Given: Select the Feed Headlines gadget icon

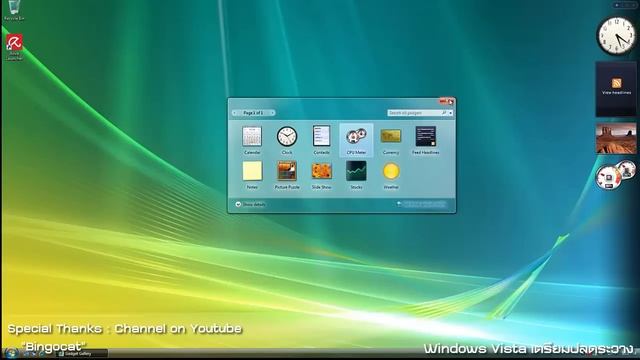Looking at the screenshot, I should 426,136.
